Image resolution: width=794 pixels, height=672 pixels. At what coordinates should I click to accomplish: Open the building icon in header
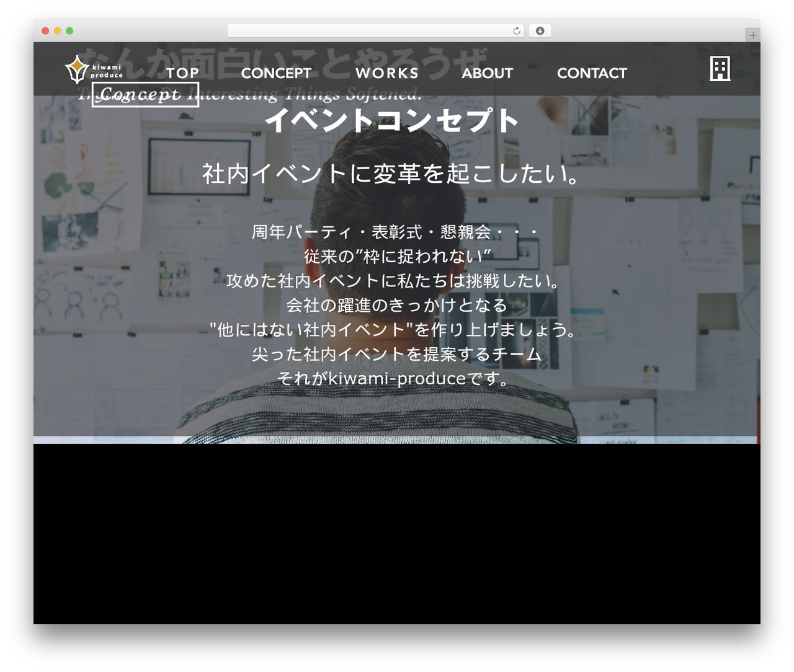[720, 69]
